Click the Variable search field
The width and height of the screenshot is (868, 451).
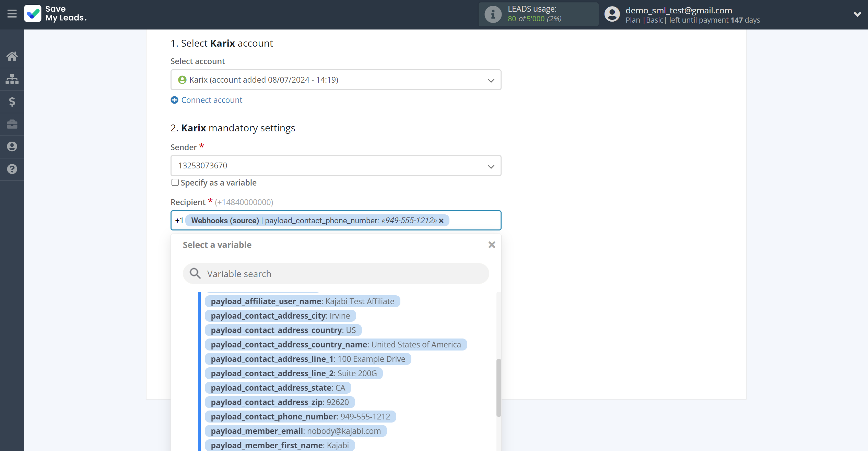(336, 274)
